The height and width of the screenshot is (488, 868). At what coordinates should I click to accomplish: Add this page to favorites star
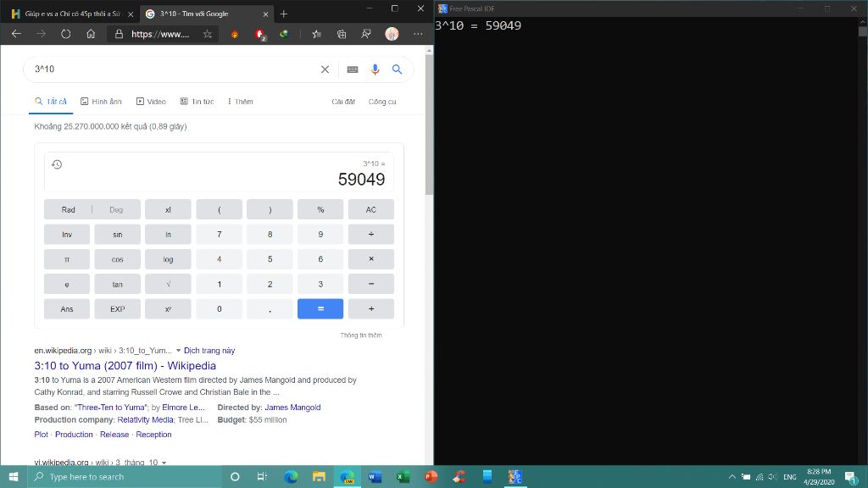[208, 34]
